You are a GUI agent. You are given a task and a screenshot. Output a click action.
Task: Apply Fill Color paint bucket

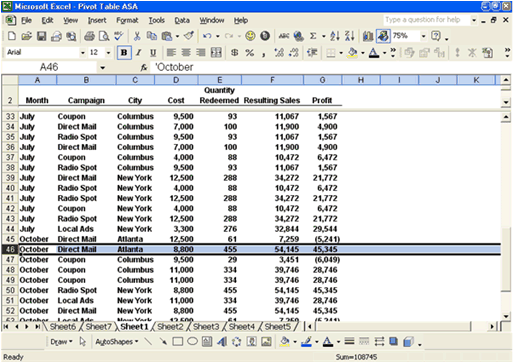pos(352,53)
